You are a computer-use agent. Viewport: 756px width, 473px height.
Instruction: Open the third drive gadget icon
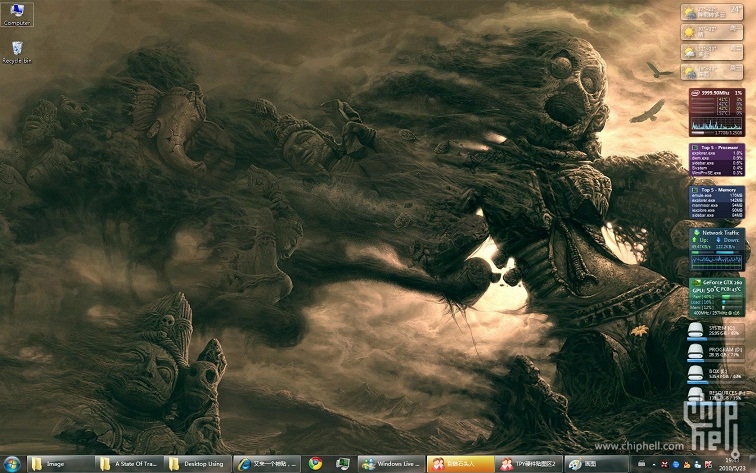[695, 373]
